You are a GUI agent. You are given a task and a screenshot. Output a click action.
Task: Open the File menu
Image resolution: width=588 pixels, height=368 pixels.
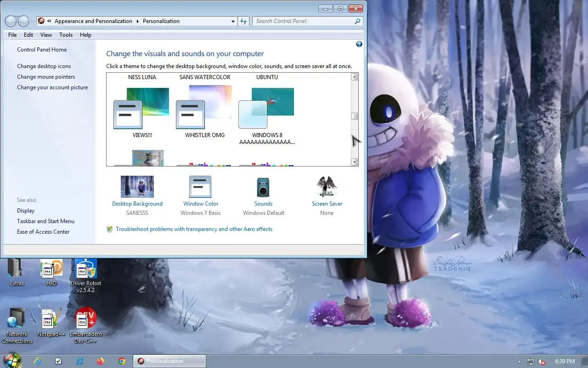(x=12, y=35)
